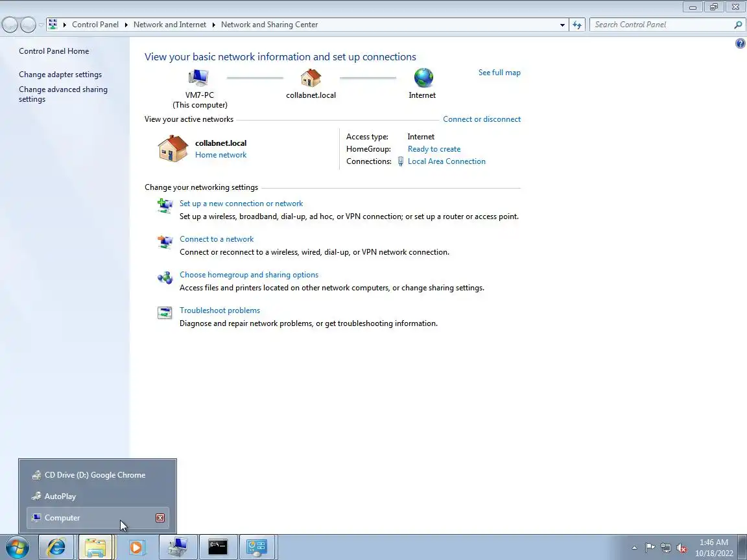The image size is (747, 560).
Task: Go forward with the Forward arrow button
Action: 28,25
